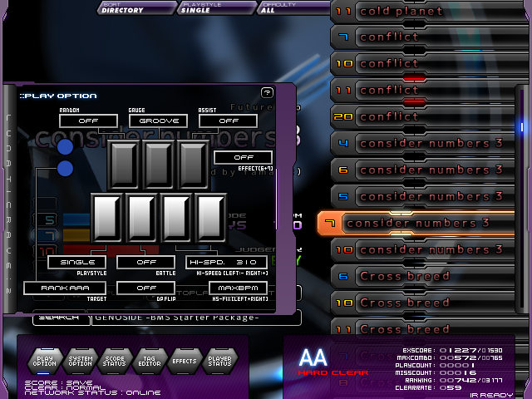Open the System Option hexagon button

tap(81, 361)
